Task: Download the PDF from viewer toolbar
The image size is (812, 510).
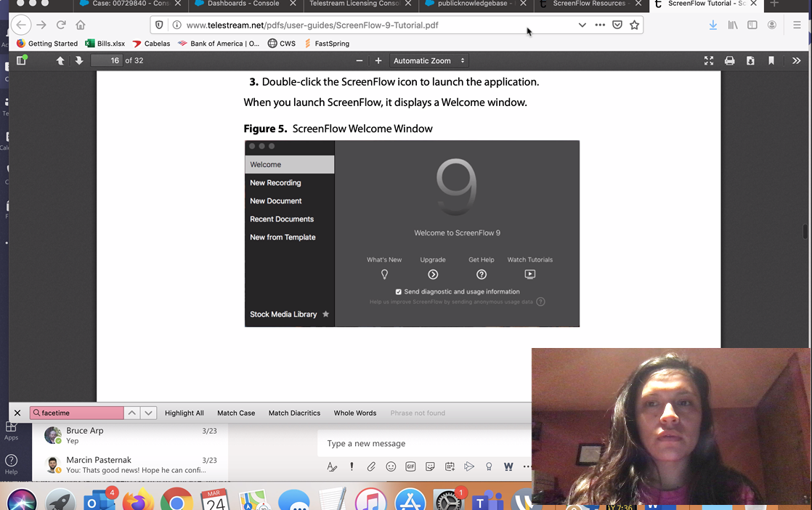Action: 750,60
